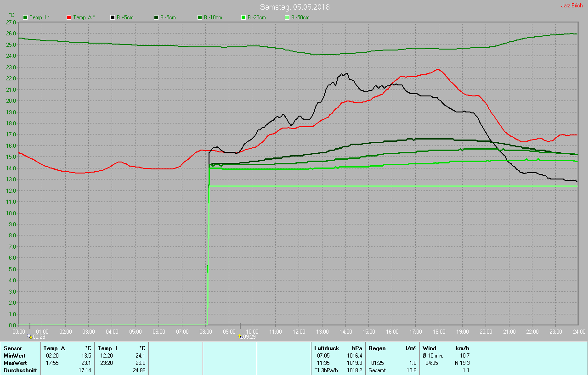
Task: Click the rain total value '10.8'
Action: click(x=411, y=370)
